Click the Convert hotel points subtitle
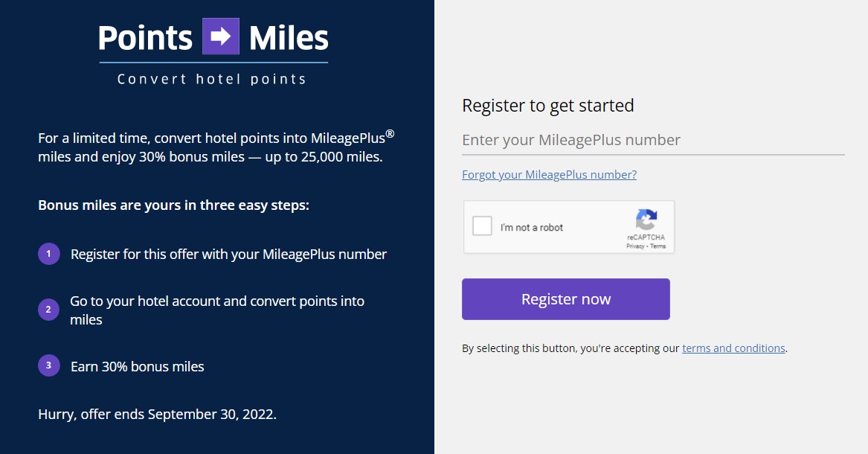The image size is (868, 454). point(211,79)
